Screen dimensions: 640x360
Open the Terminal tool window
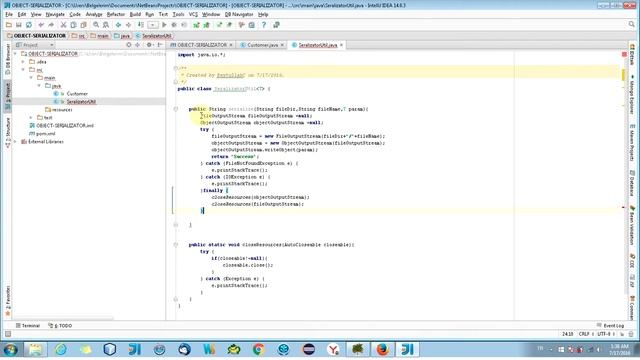28,326
